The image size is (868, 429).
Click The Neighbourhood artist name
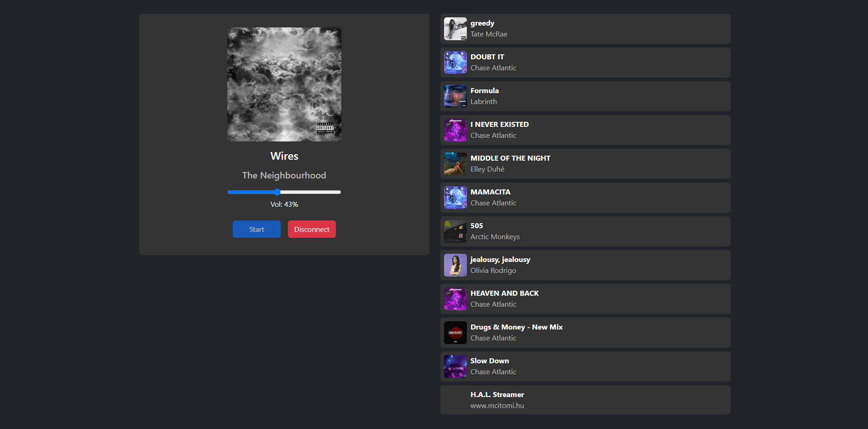284,175
